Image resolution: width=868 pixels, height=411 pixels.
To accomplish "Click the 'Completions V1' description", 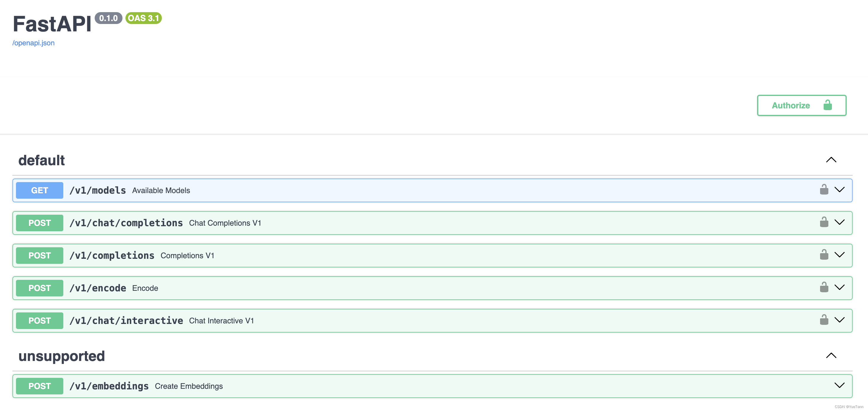I will tap(187, 256).
